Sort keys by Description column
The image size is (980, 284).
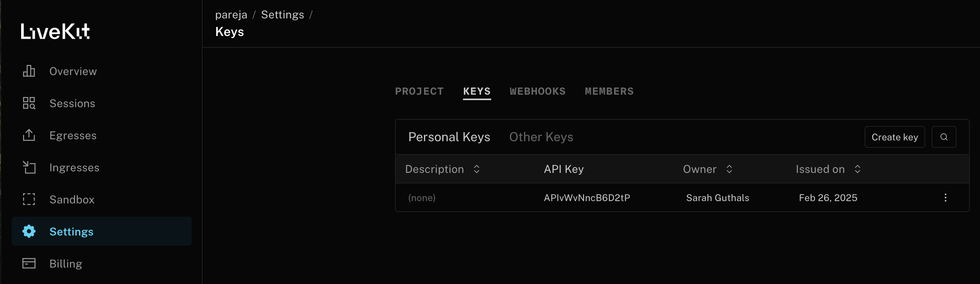(x=477, y=169)
